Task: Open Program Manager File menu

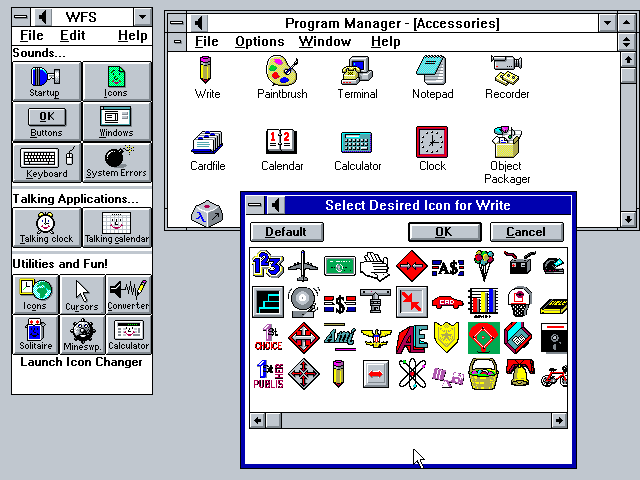Action: tap(207, 42)
